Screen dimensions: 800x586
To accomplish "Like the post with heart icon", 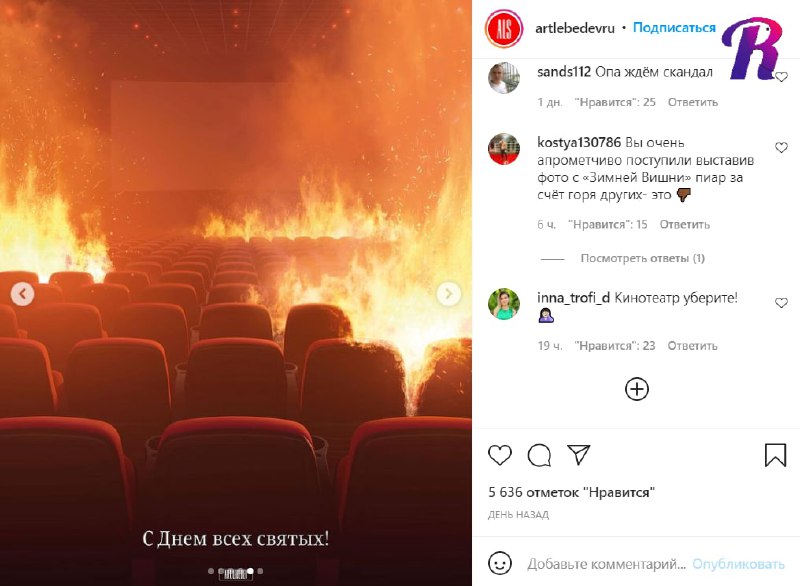I will (499, 454).
